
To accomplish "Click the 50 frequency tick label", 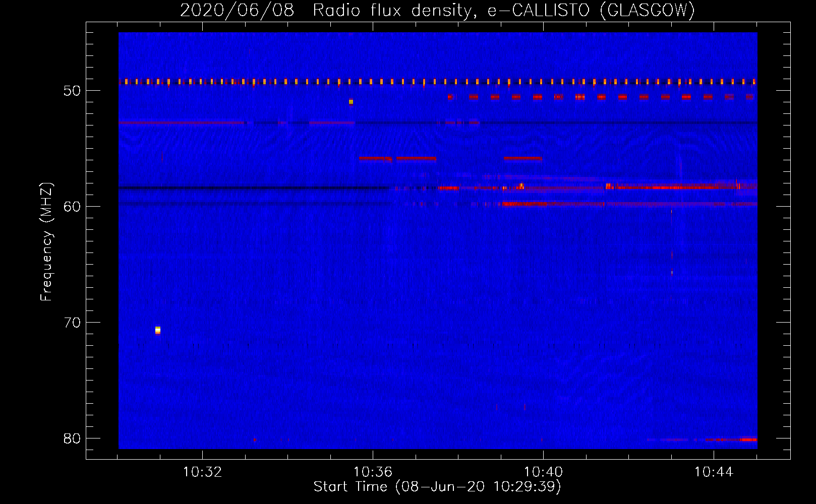I will point(72,91).
